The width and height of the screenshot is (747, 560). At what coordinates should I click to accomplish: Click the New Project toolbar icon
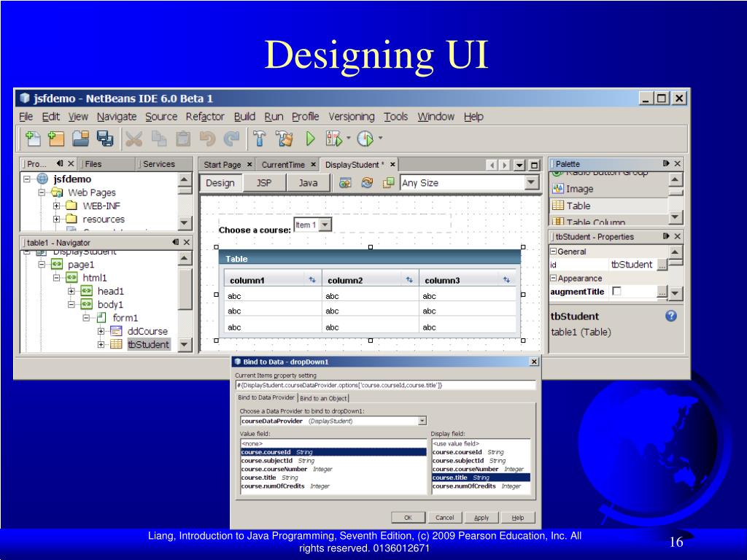coord(56,139)
